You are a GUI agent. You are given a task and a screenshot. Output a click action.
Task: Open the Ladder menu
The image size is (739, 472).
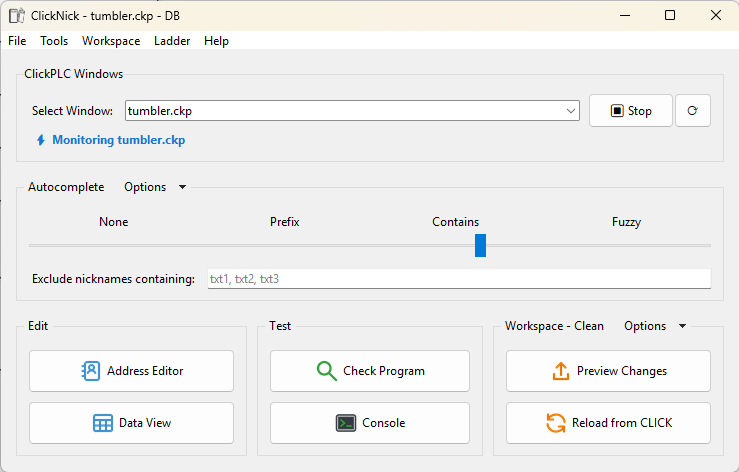pyautogui.click(x=172, y=41)
